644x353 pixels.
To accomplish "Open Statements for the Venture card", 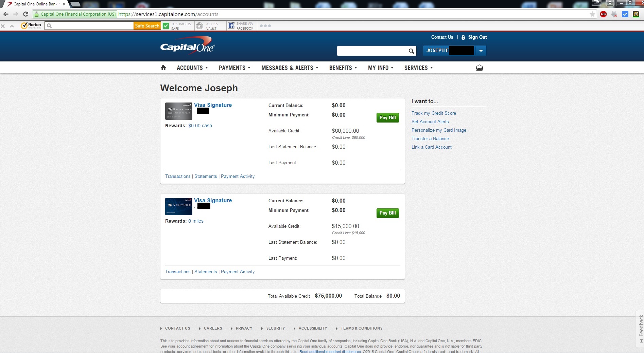I will 206,272.
